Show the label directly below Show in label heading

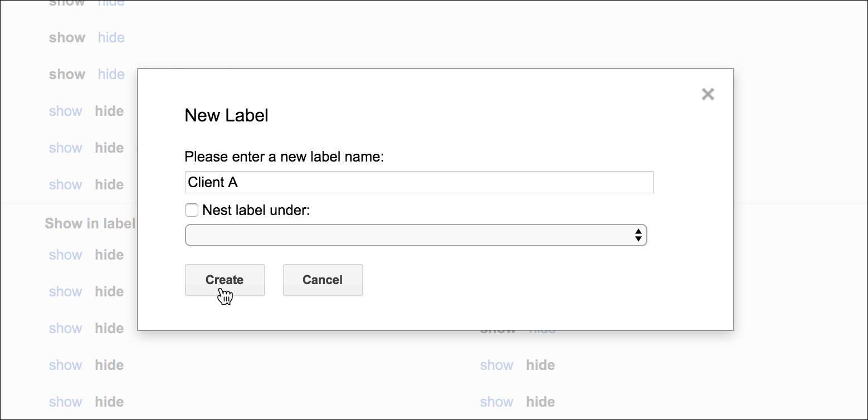pos(66,255)
